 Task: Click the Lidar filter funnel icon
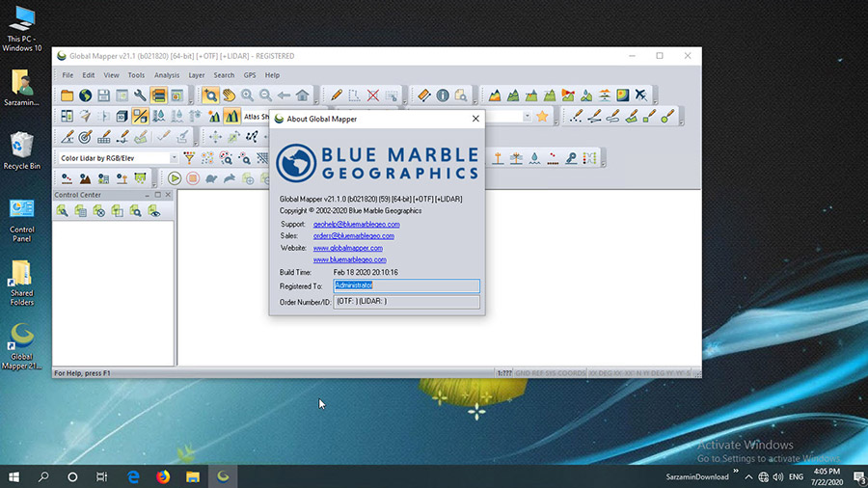click(189, 158)
